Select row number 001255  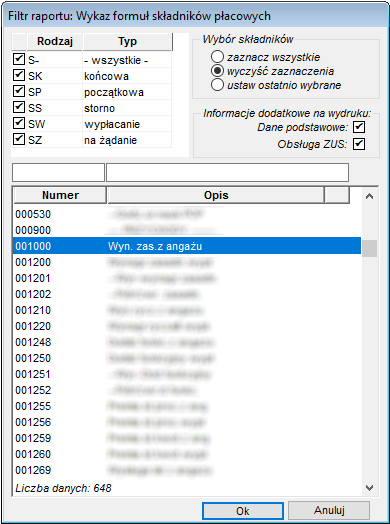coord(187,407)
